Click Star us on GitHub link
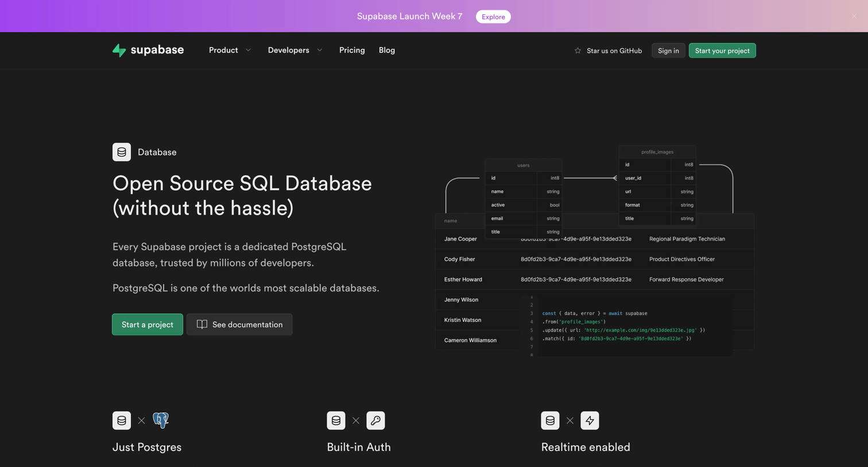868x467 pixels. coord(614,50)
